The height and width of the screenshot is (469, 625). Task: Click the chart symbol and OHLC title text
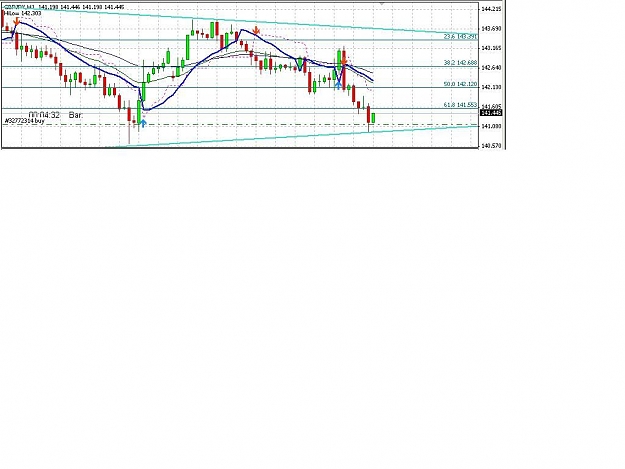(64, 7)
